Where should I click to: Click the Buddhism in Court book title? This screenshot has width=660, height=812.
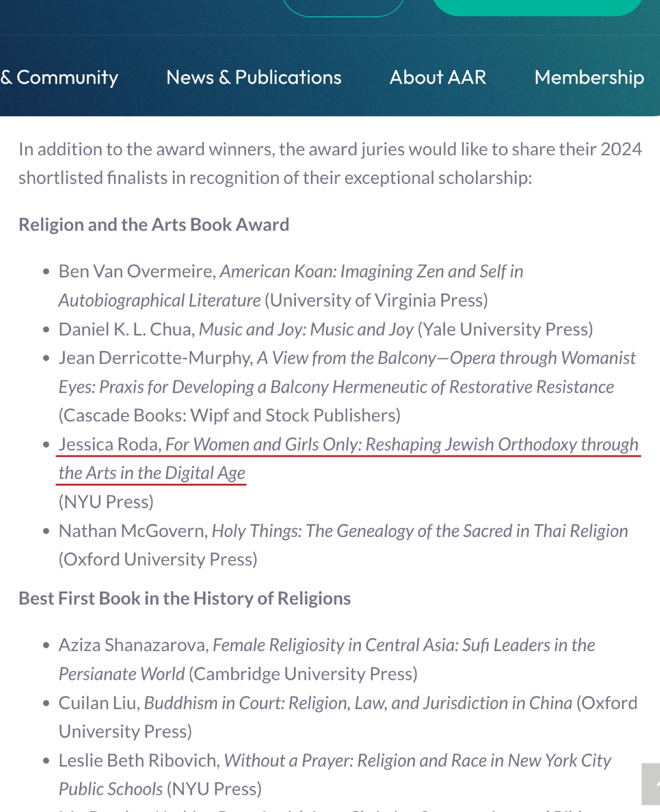click(358, 703)
